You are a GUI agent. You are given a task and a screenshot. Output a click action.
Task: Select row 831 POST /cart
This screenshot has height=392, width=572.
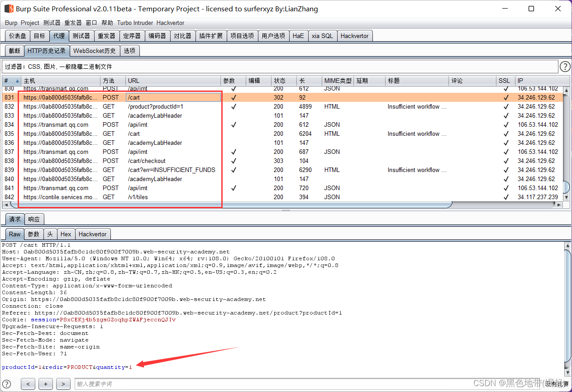click(282, 97)
